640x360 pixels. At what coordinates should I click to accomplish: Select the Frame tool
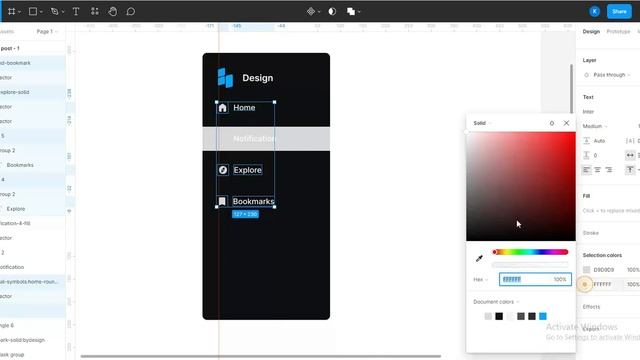click(x=11, y=11)
